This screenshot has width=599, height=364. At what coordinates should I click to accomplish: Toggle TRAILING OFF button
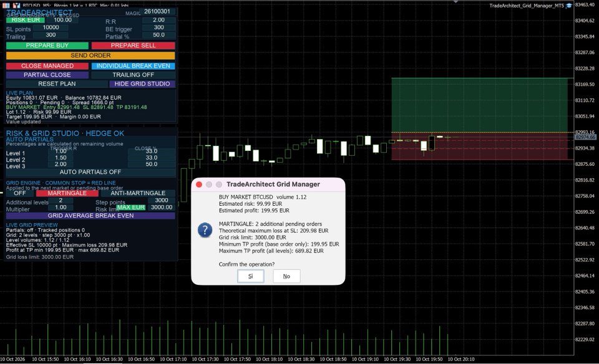(x=133, y=75)
